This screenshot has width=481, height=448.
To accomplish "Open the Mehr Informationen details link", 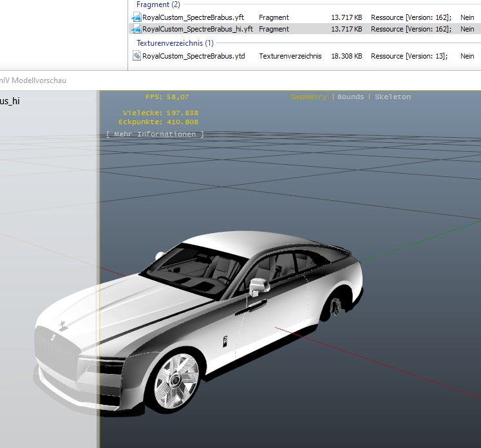I will [155, 135].
